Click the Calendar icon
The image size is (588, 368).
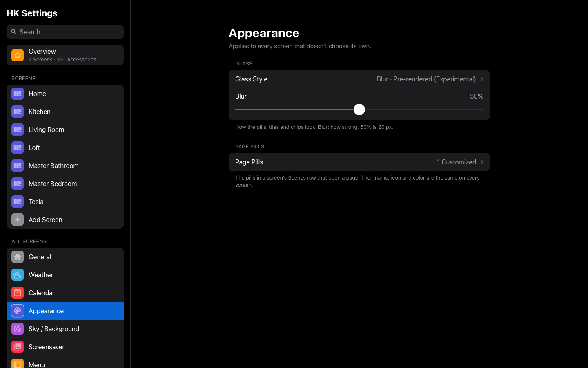tap(18, 293)
